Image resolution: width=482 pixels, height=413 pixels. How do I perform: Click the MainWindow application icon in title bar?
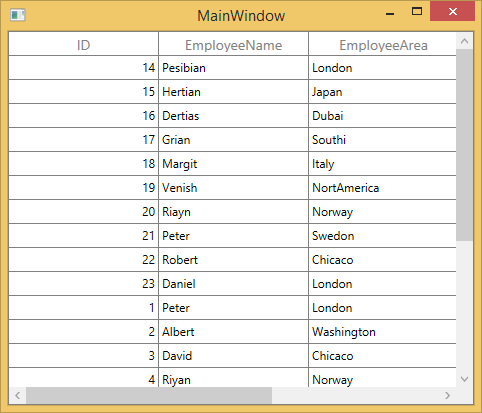(x=18, y=15)
